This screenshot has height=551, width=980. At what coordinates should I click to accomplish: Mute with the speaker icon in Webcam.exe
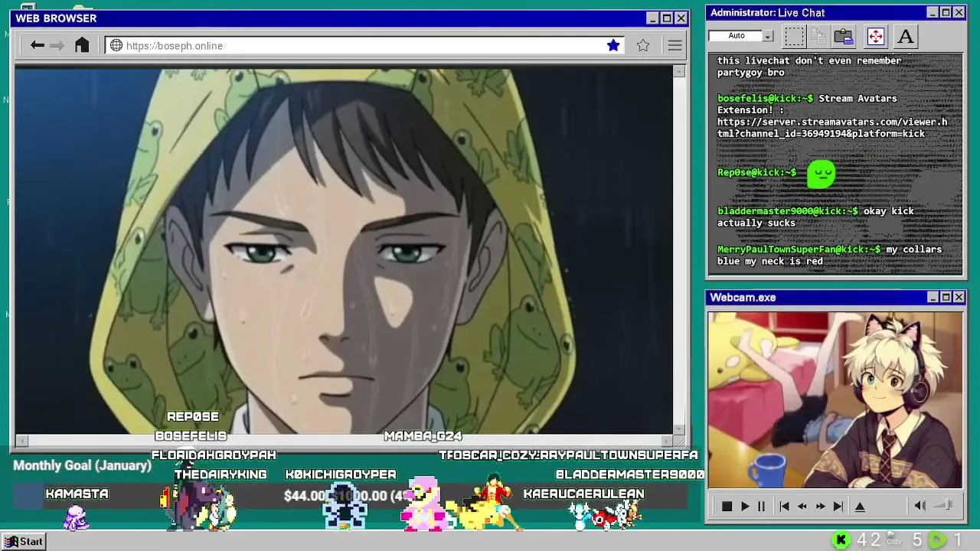[920, 505]
